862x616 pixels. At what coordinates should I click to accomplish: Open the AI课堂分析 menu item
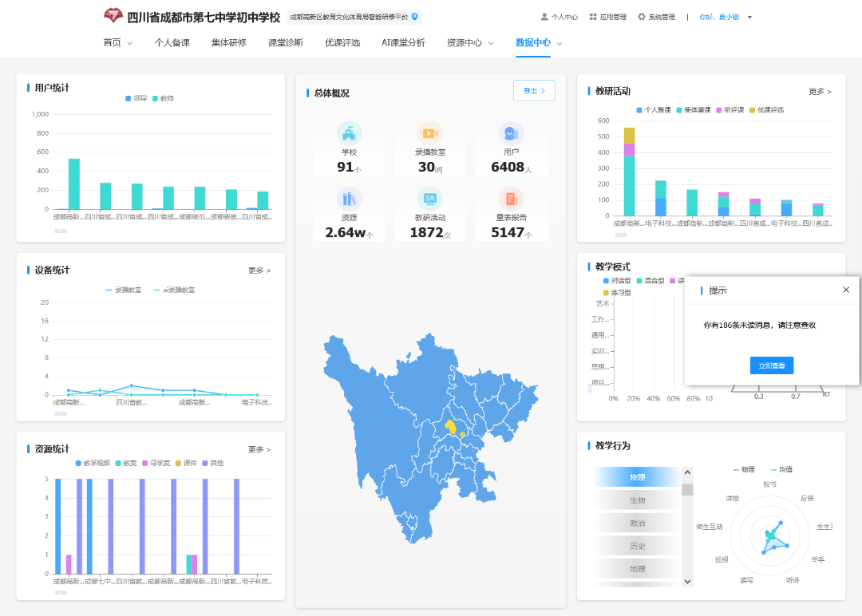click(x=401, y=44)
